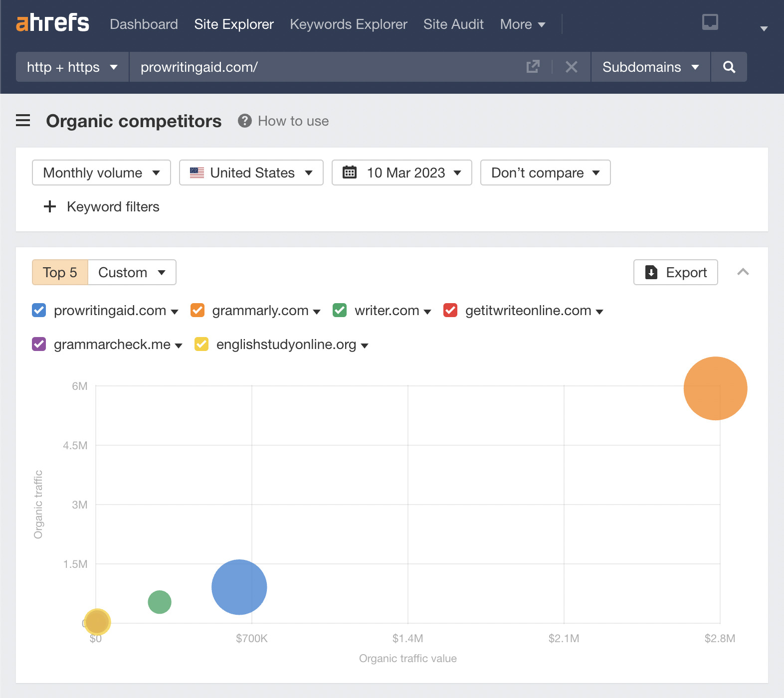Open the Monthly volume dropdown
The width and height of the screenshot is (784, 698).
(101, 173)
